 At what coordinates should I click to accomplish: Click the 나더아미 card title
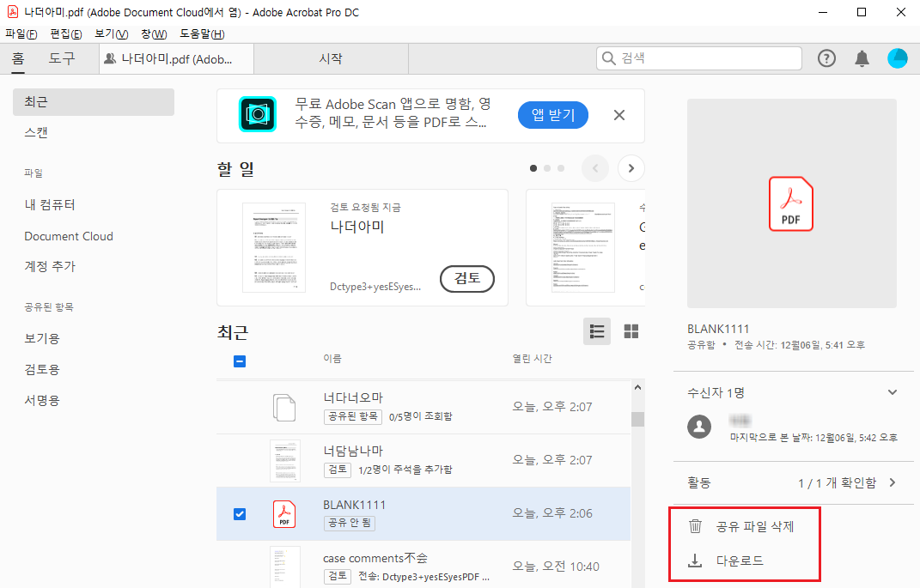pos(356,227)
